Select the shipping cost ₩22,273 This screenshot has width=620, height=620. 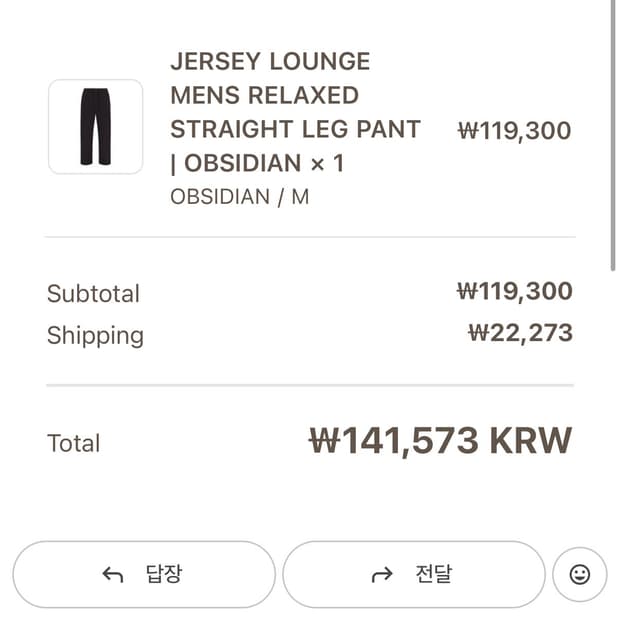click(x=520, y=333)
